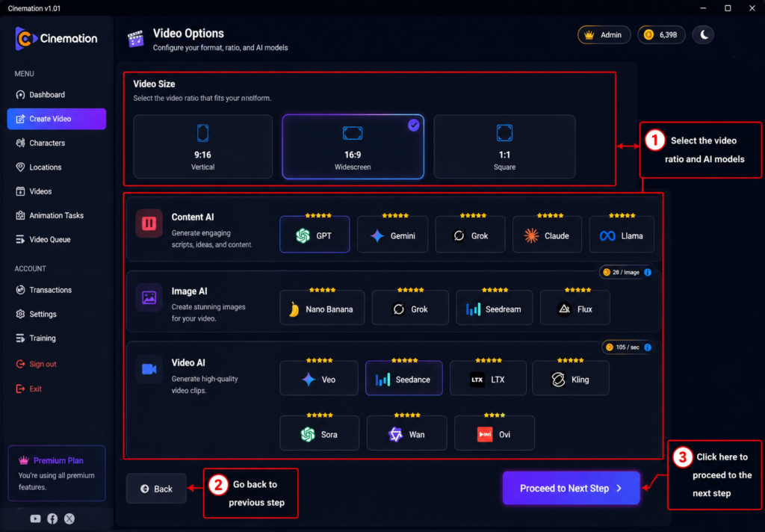This screenshot has width=765, height=532.
Task: Open the X social link icon
Action: [69, 519]
